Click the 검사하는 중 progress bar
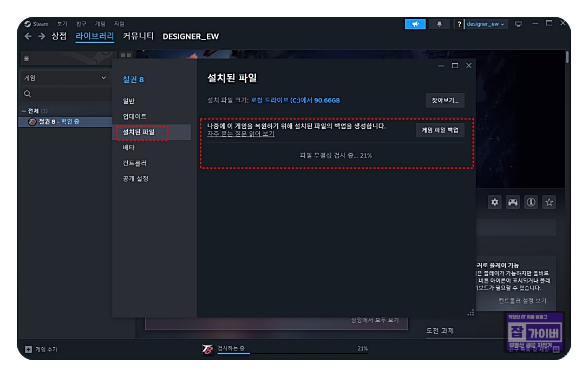This screenshot has width=588, height=377. (292, 353)
